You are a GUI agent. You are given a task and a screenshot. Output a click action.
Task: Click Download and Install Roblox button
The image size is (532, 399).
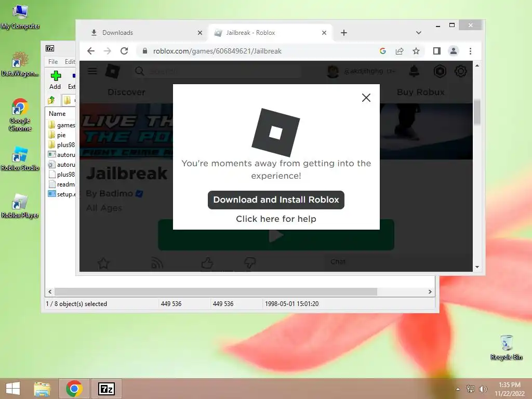tap(276, 200)
